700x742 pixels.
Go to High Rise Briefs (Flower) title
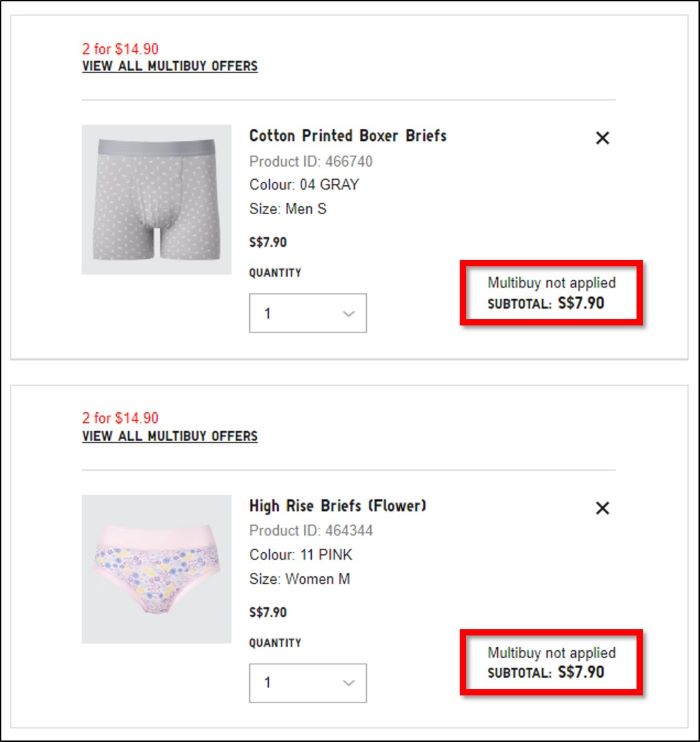point(337,506)
